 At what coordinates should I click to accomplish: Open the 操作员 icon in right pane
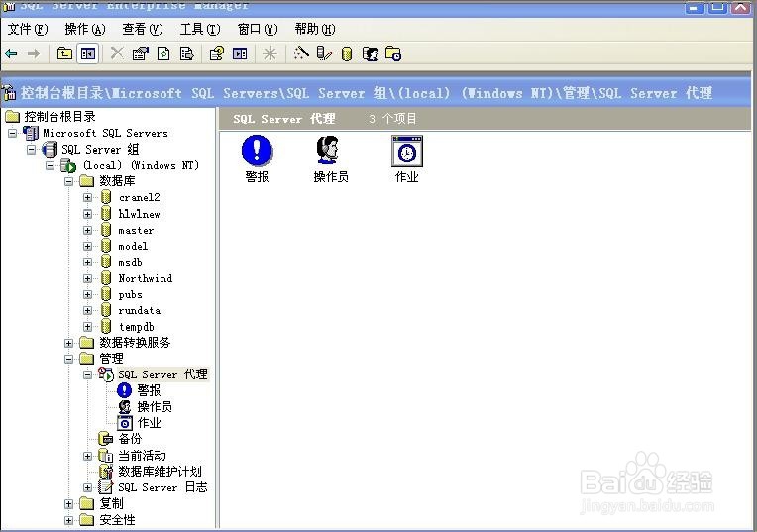coord(331,160)
